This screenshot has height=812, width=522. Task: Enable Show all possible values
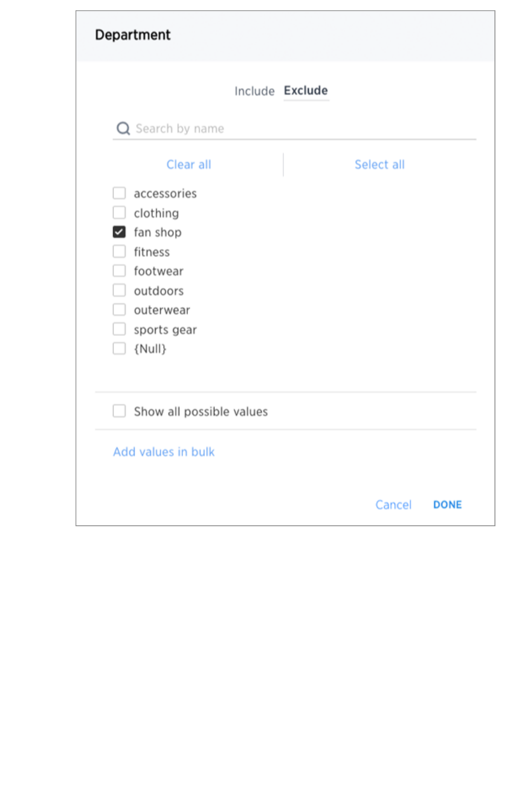point(119,411)
